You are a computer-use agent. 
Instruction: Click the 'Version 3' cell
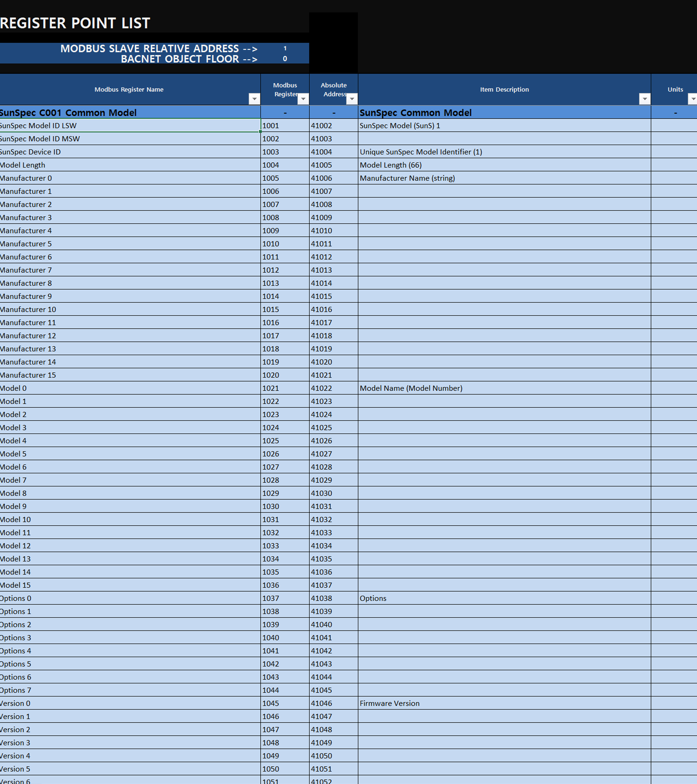tap(130, 743)
